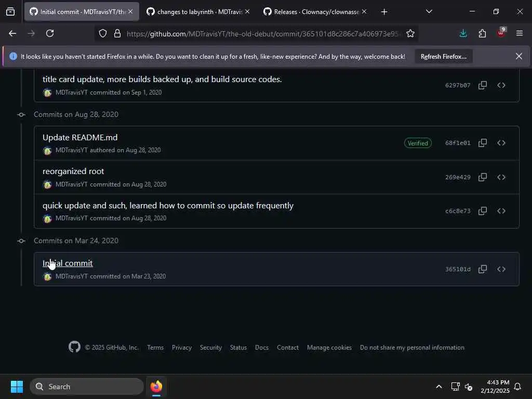Close the changes to labyrinth tab
Viewport: 532px width, 399px height.
point(247,11)
